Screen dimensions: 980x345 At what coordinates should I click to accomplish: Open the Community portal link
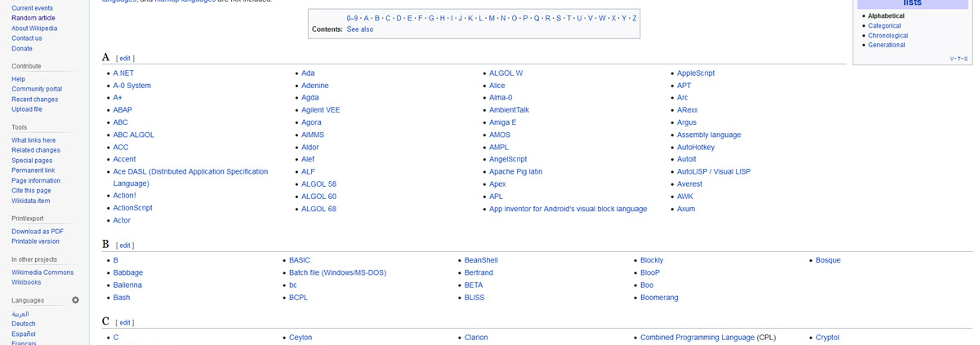pyautogui.click(x=37, y=90)
